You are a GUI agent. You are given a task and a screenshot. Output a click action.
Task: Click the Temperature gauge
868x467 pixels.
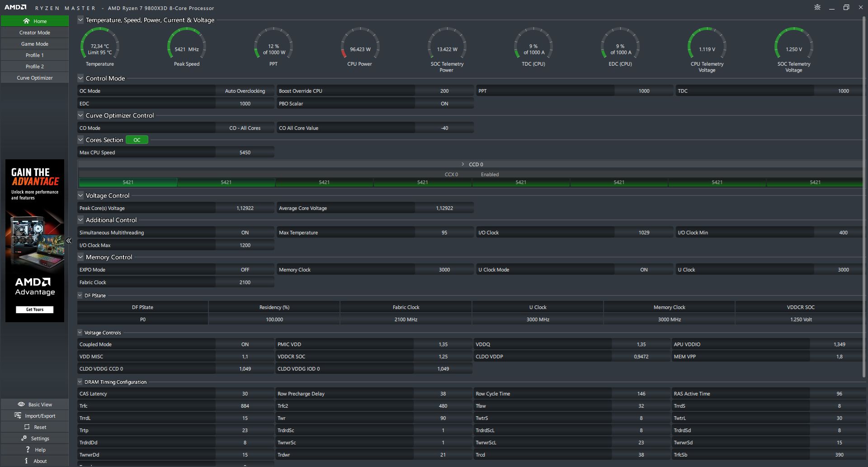pos(100,47)
